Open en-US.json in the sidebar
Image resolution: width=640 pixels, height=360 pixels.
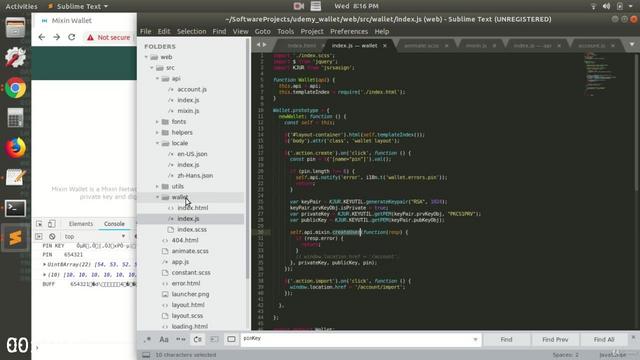(x=192, y=154)
